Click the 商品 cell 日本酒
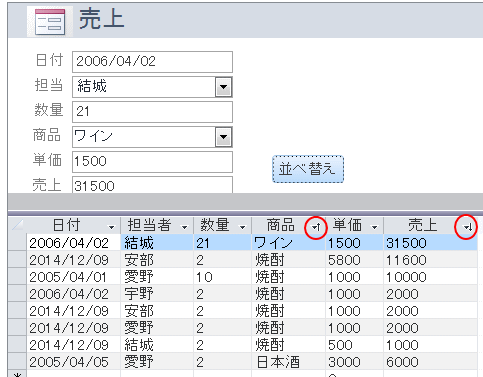The image size is (483, 377). [x=288, y=362]
